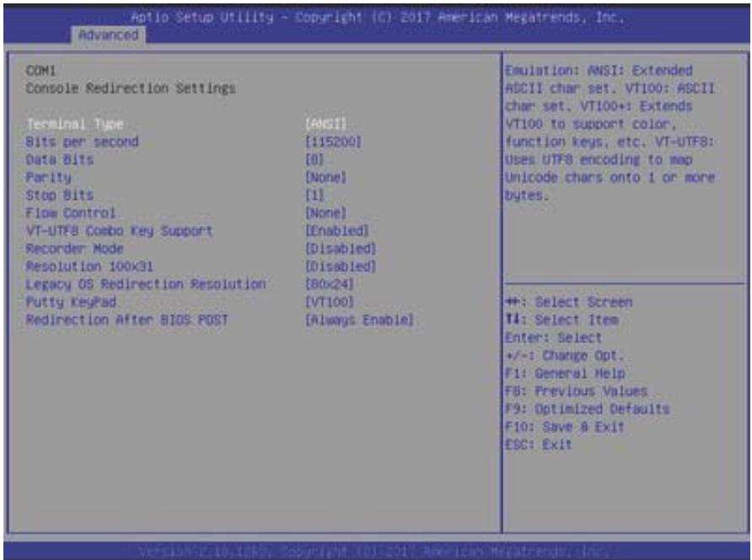752x560 pixels.
Task: Toggle Recorder Mode Disabled value
Action: click(x=341, y=249)
